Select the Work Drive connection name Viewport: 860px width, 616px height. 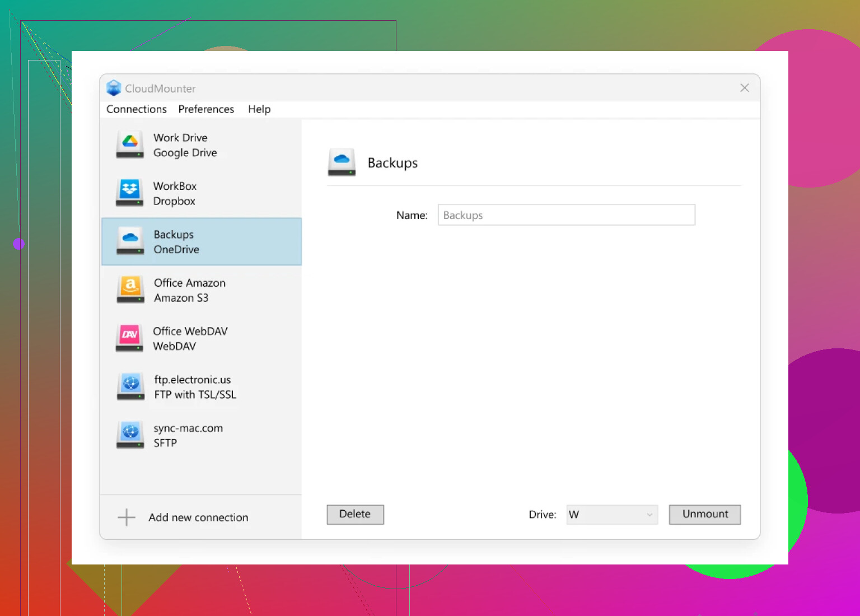point(180,138)
